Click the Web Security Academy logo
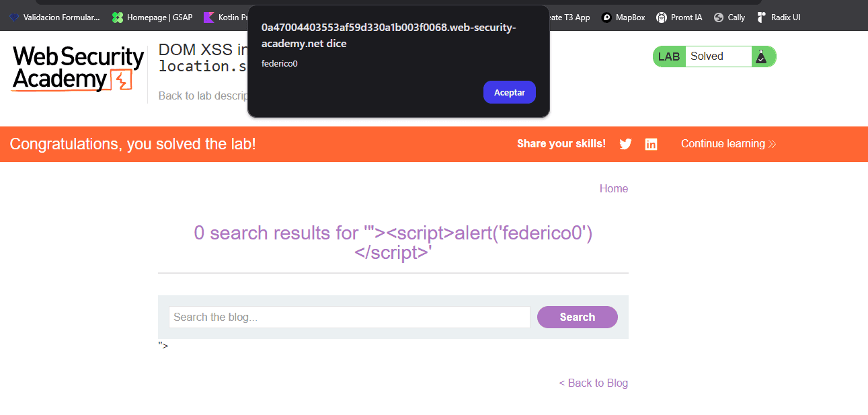 click(78, 69)
